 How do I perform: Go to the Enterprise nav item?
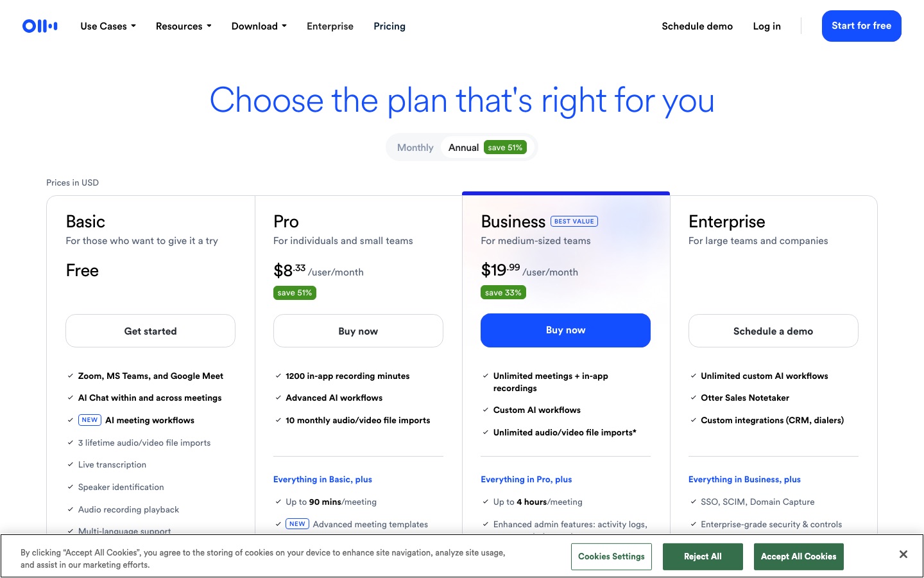coord(330,26)
